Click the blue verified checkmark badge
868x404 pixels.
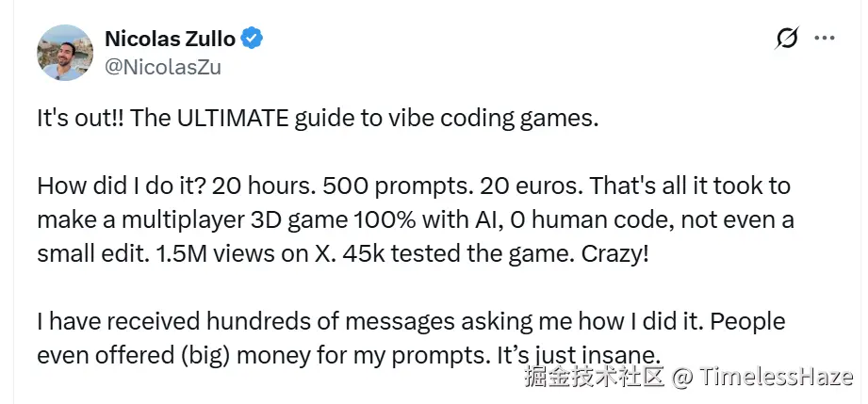252,39
